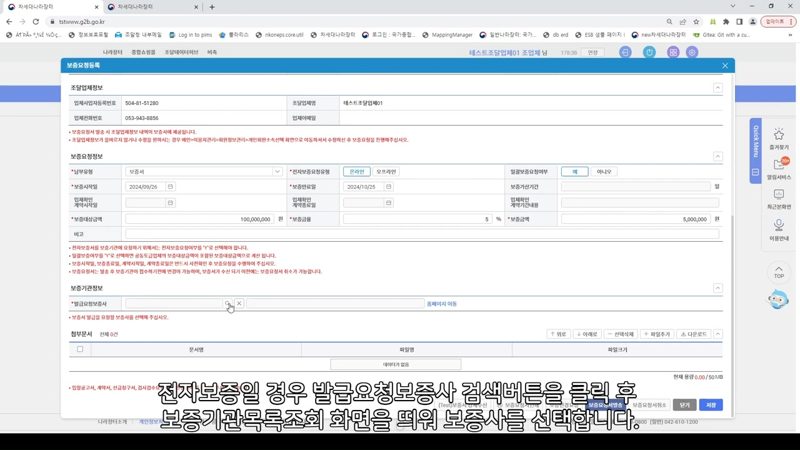This screenshot has height=450, width=800.
Task: Clear the 발급요청보증사 field with X icon
Action: [239, 303]
